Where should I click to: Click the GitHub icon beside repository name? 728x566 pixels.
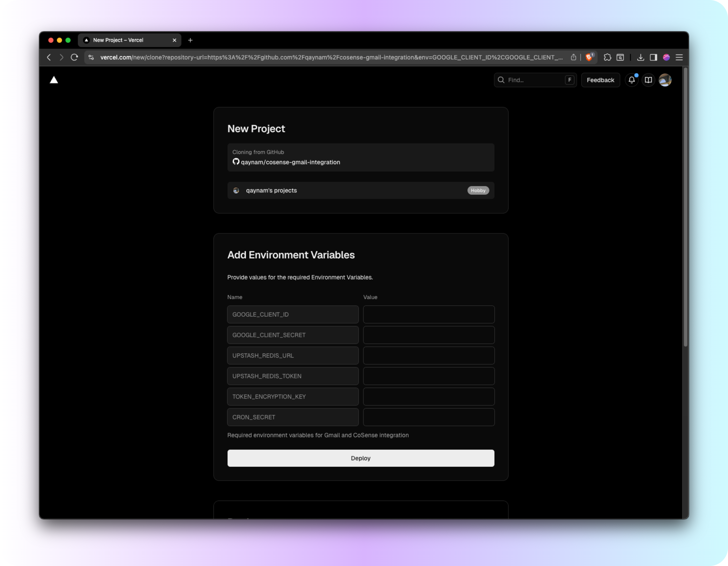coord(236,162)
